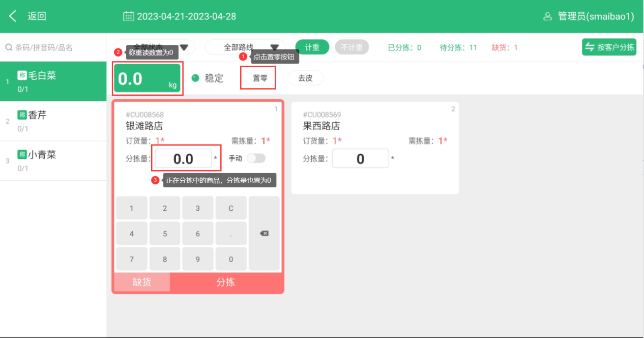The height and width of the screenshot is (338, 644).
Task: Click the administrator user icon
Action: [x=548, y=16]
